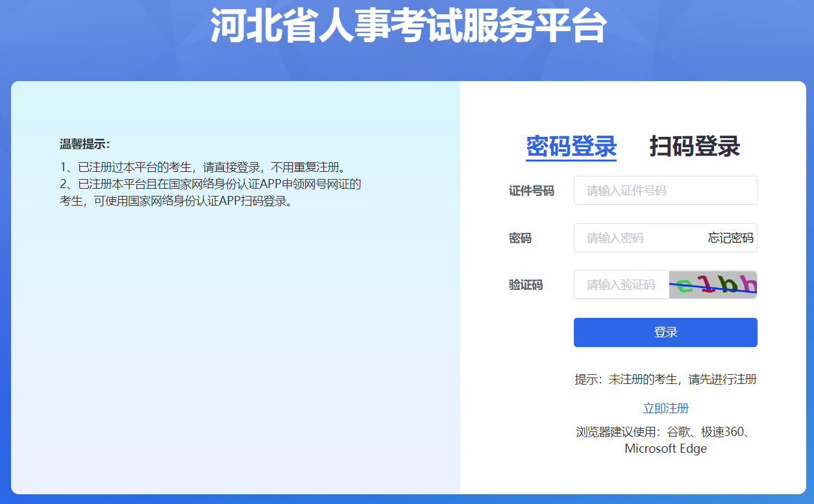
Task: Open the 立即注册 registration link
Action: click(665, 408)
